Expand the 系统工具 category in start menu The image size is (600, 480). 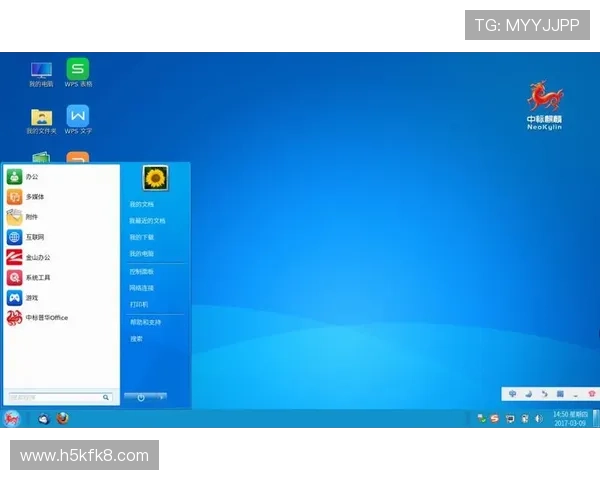click(x=37, y=277)
